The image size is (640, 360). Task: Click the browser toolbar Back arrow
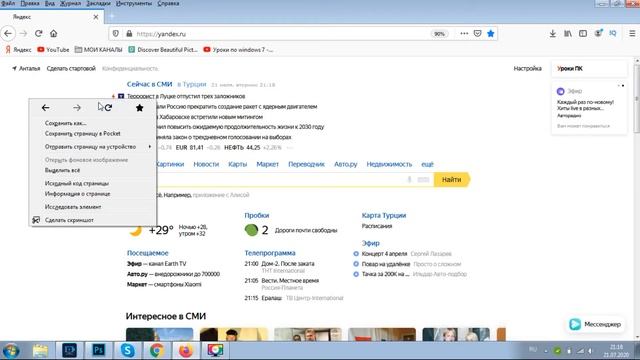[8, 33]
